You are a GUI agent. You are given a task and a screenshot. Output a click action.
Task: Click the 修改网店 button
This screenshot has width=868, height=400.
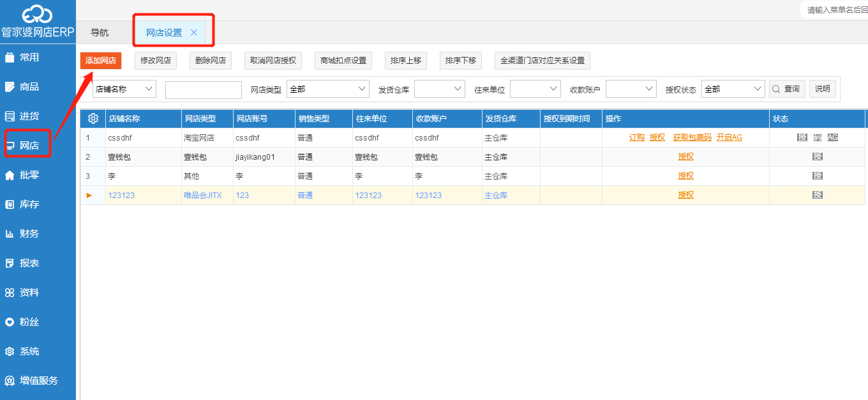point(156,61)
